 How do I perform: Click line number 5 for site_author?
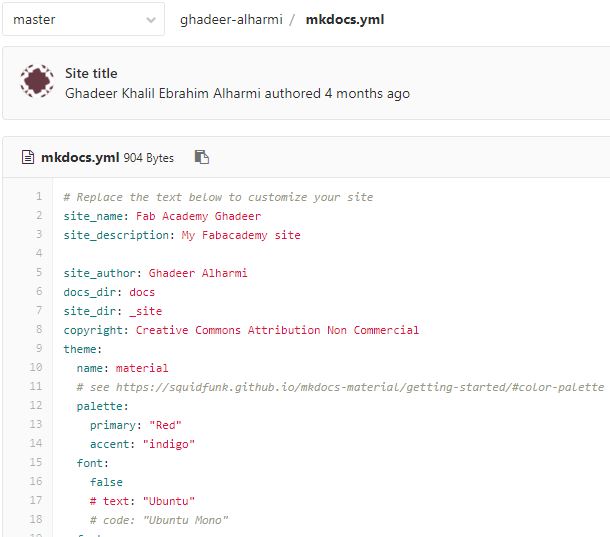tap(38, 273)
